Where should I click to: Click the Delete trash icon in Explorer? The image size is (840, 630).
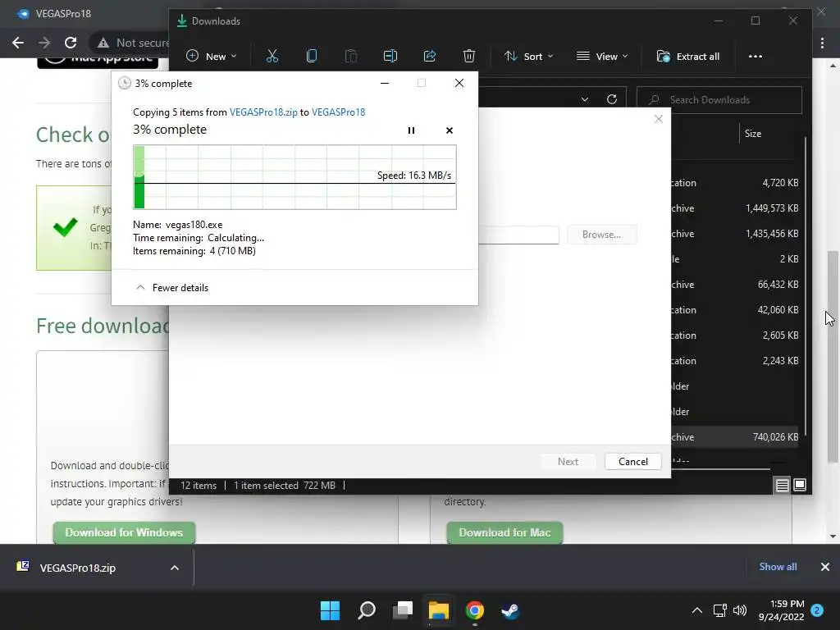tap(468, 57)
